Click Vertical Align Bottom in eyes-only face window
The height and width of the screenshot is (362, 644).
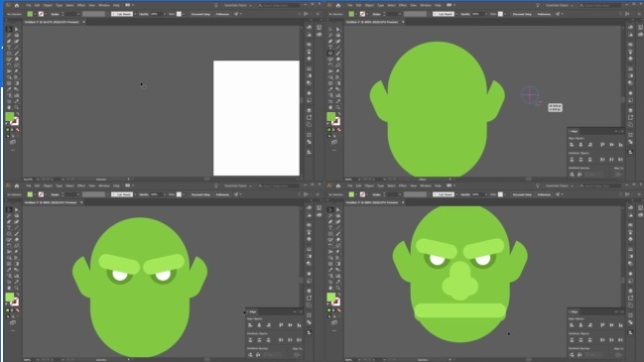(x=299, y=325)
